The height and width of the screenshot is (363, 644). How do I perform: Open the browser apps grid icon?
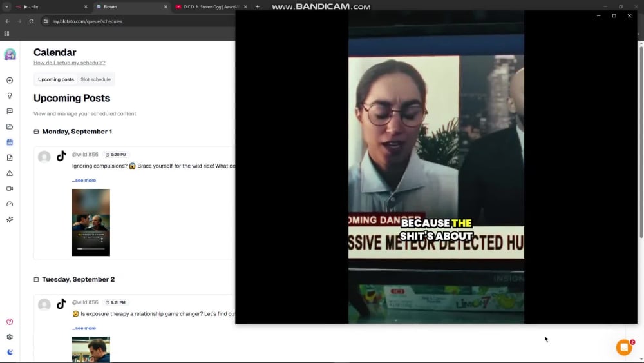[x=6, y=34]
